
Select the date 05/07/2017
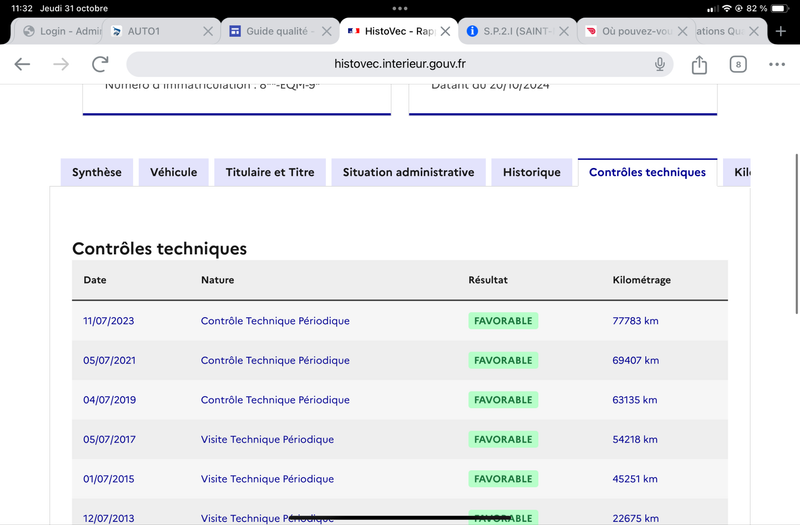[x=109, y=439]
